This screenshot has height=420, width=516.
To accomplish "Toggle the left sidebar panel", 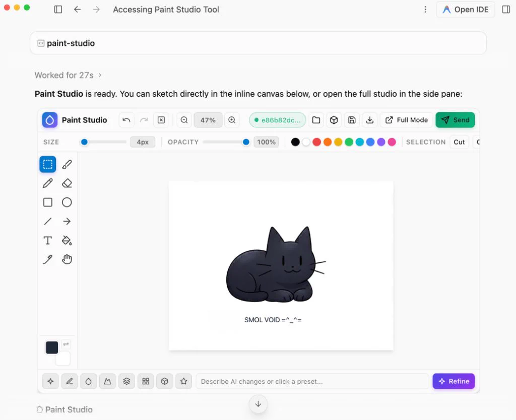I will (x=58, y=10).
